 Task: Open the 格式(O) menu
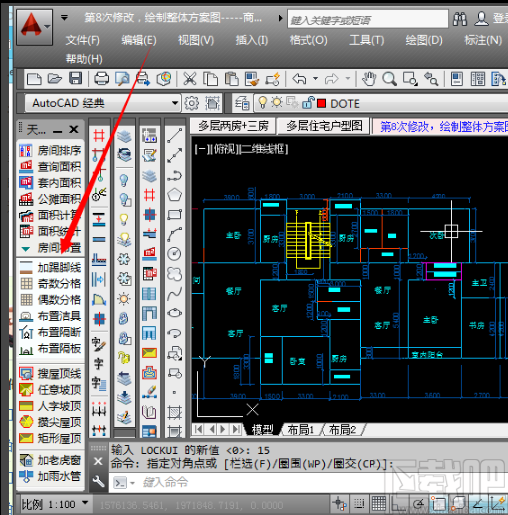(x=308, y=41)
